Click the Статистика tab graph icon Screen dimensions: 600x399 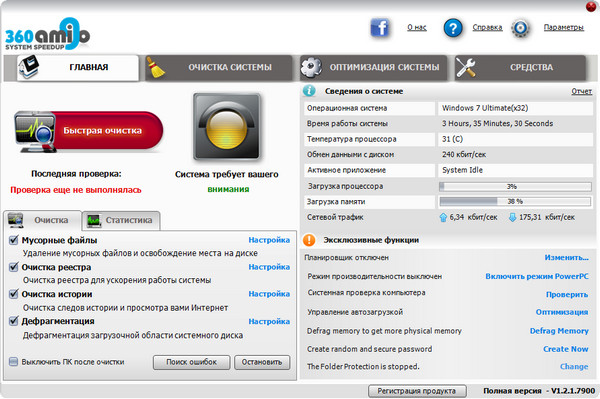click(94, 221)
